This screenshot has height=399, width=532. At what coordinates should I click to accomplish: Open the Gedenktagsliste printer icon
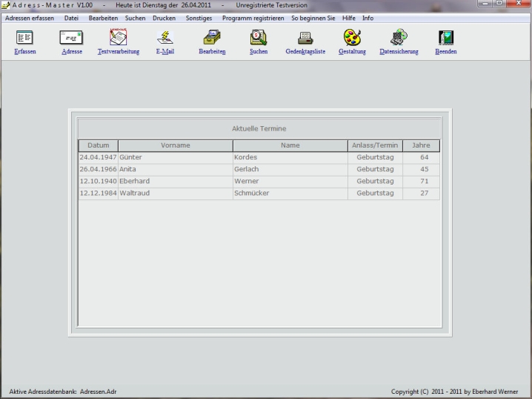coord(305,38)
